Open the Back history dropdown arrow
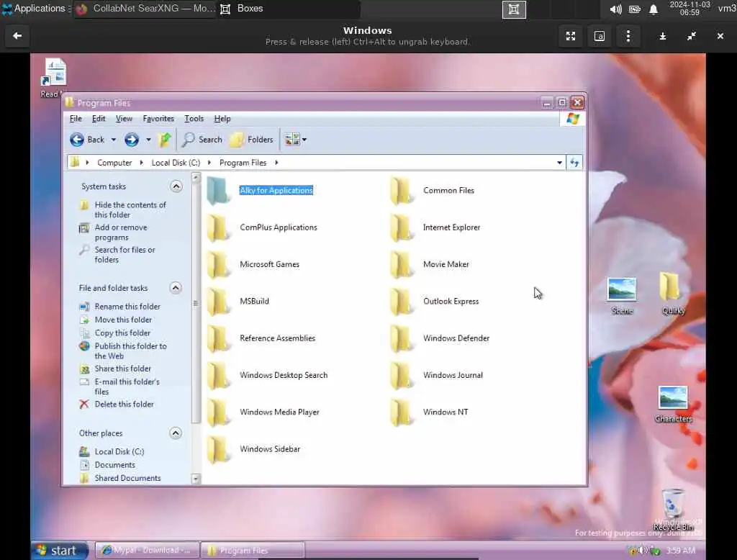This screenshot has width=737, height=560. (x=113, y=140)
